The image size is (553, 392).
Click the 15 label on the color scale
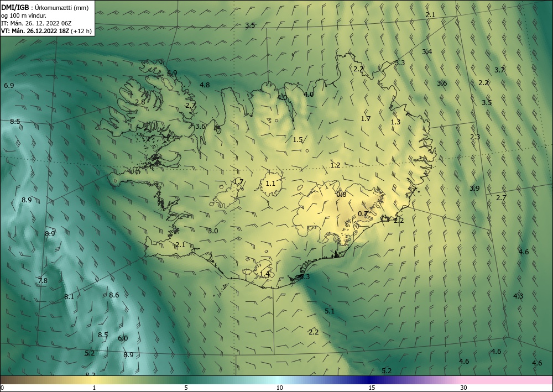click(372, 388)
